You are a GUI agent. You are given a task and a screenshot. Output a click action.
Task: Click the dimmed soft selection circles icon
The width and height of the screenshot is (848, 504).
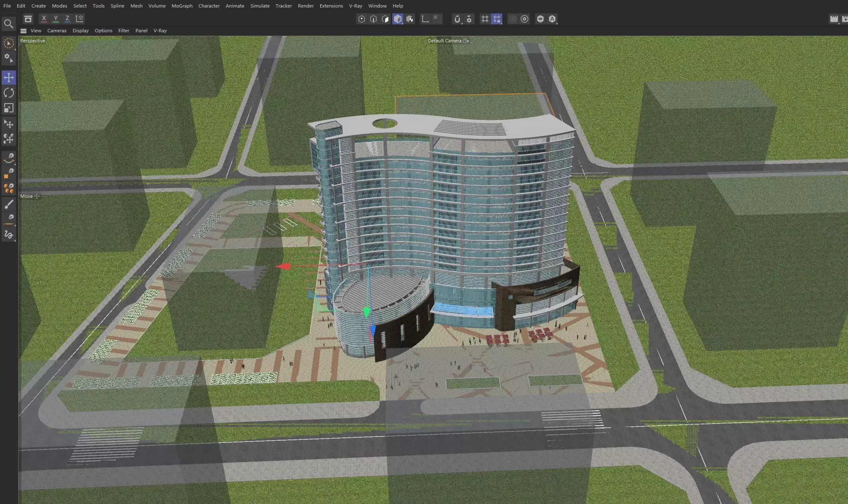pyautogui.click(x=513, y=19)
